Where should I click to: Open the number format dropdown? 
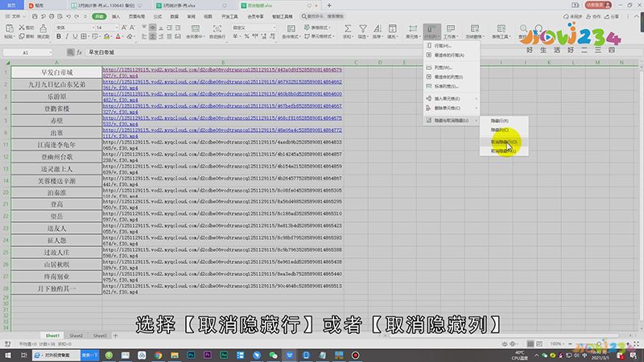[274, 27]
